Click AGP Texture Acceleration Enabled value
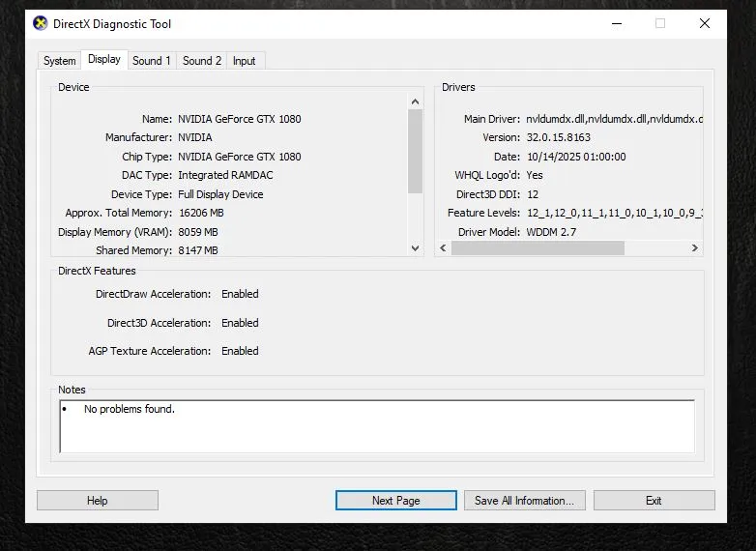Image resolution: width=756 pixels, height=551 pixels. click(240, 351)
